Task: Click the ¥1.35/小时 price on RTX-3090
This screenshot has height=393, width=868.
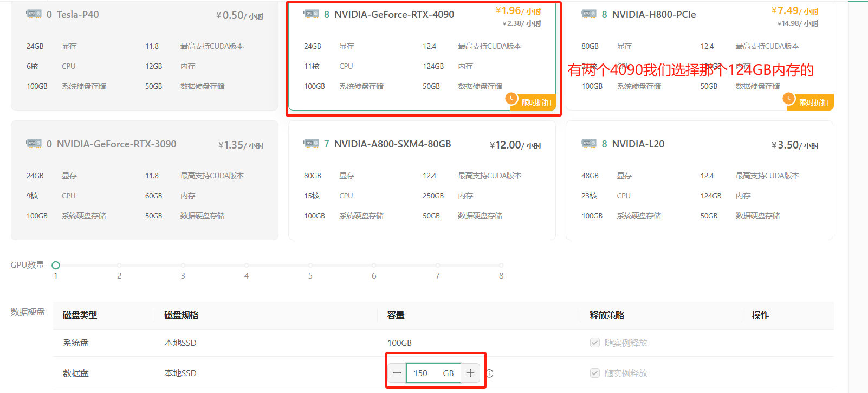Action: tap(241, 145)
